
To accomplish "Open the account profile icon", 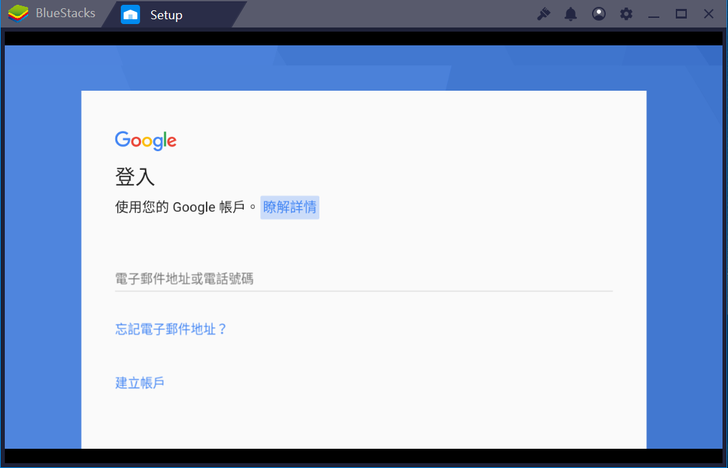I will tap(598, 14).
